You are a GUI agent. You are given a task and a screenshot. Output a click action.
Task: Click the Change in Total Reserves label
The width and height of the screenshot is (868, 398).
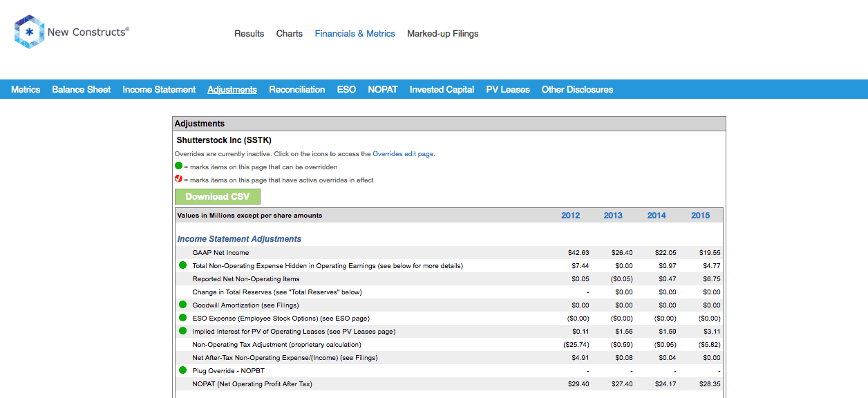[277, 292]
